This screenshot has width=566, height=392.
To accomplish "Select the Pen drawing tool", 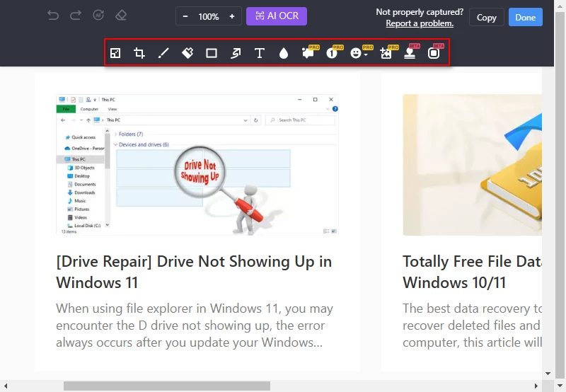I will pyautogui.click(x=163, y=53).
